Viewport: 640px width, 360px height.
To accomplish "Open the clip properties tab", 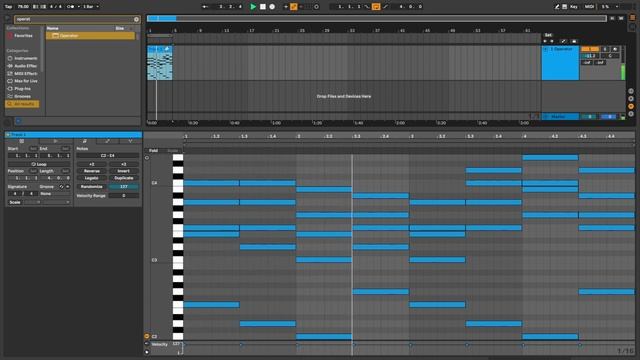I will [22, 141].
